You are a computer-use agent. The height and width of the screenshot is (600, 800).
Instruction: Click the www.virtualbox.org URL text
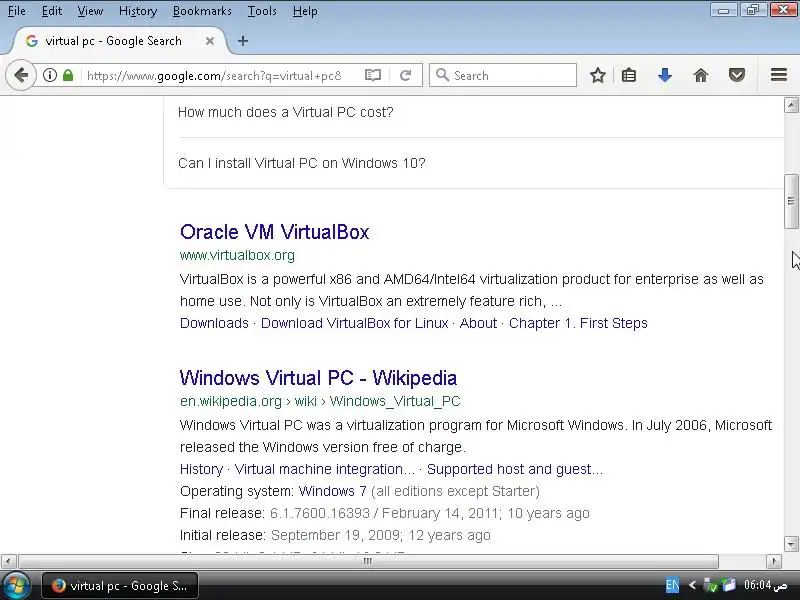[x=237, y=255]
